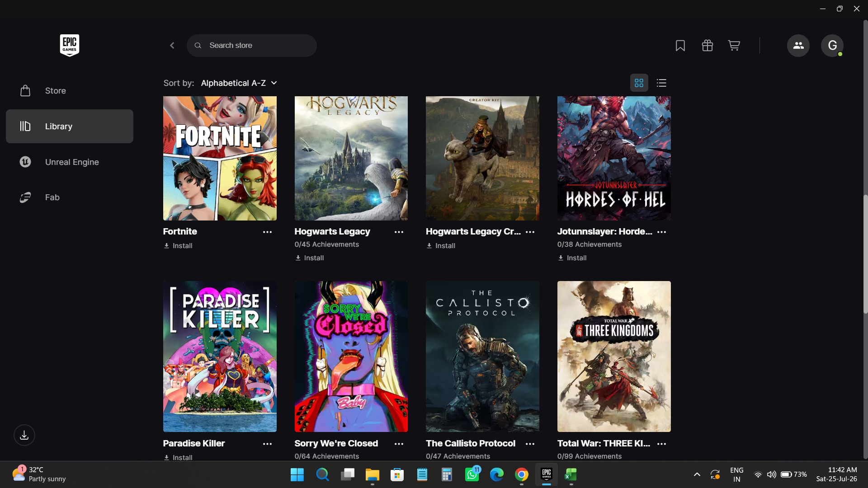The width and height of the screenshot is (868, 488).
Task: Open the downloads icon in sidebar
Action: coord(24,435)
